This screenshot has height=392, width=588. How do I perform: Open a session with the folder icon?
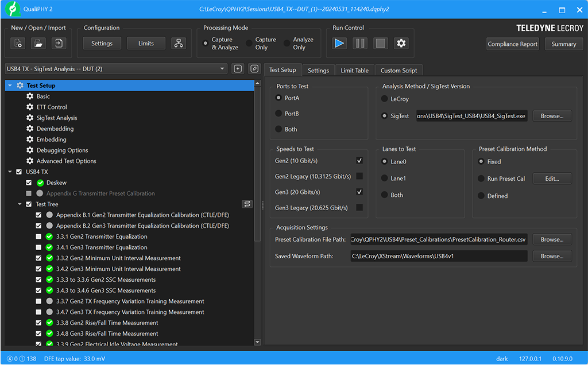[38, 43]
